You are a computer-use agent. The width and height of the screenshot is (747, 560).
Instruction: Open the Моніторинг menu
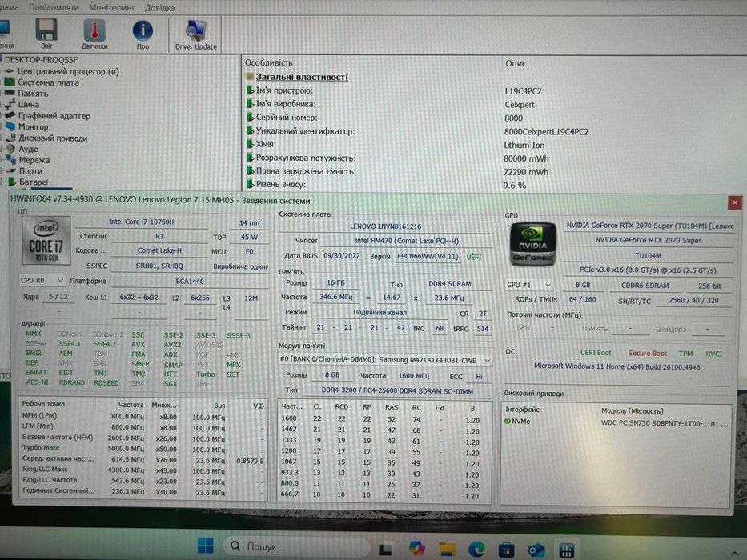pyautogui.click(x=111, y=8)
